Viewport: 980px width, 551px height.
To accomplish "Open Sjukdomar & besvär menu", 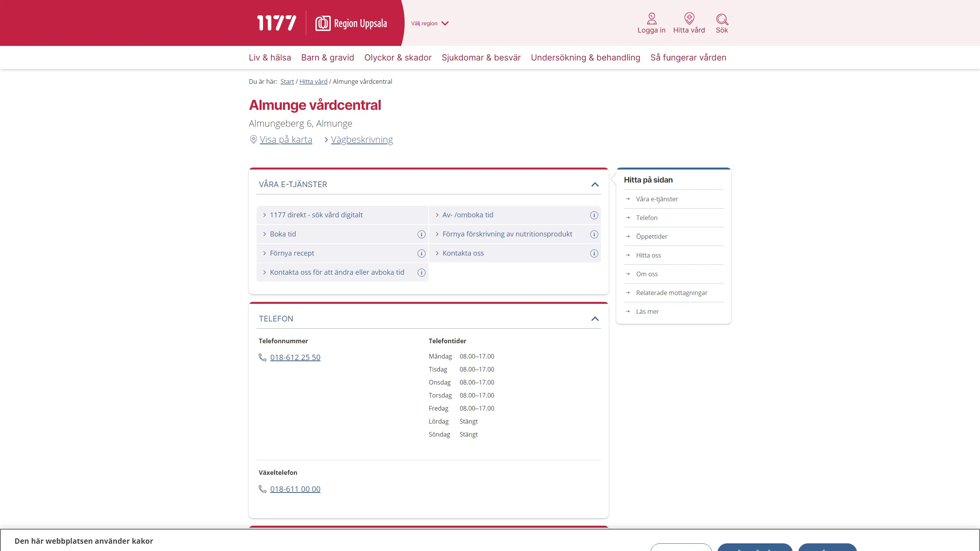I will coord(481,57).
